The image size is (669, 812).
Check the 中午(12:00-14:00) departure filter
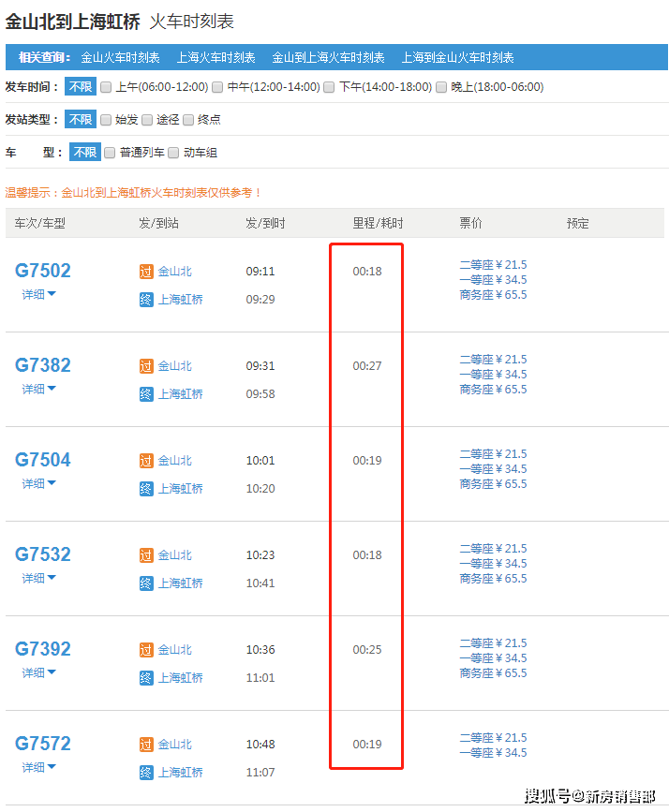[217, 87]
